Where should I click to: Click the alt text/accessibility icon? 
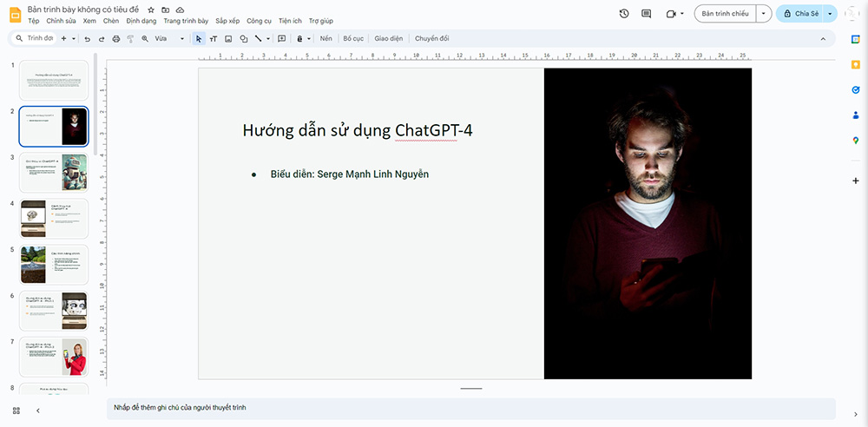click(299, 39)
